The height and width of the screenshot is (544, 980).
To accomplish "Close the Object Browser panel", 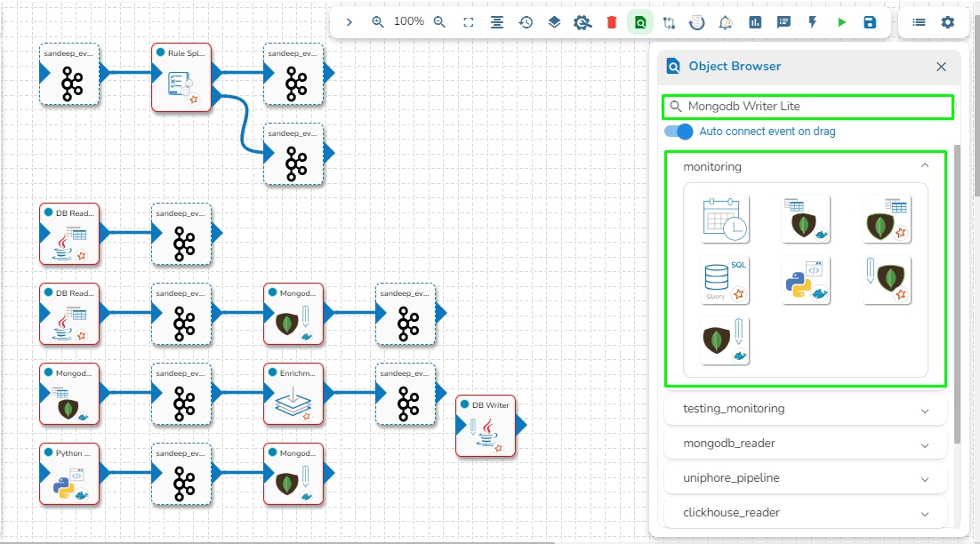I will point(941,67).
